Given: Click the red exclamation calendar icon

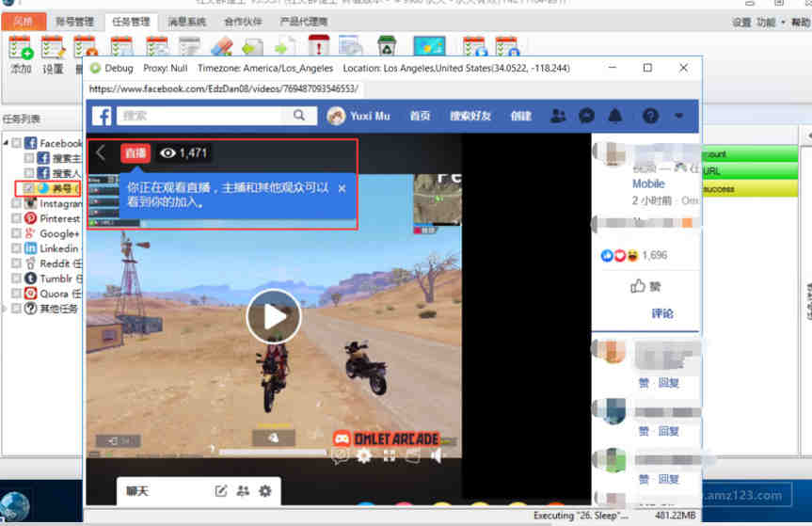Looking at the screenshot, I should [318, 45].
